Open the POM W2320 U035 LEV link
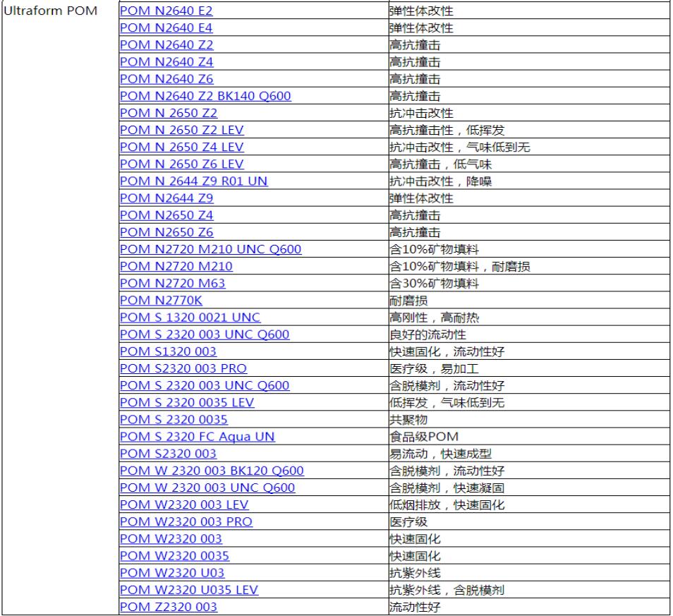Viewport: 673px width, 616px height. 189,590
